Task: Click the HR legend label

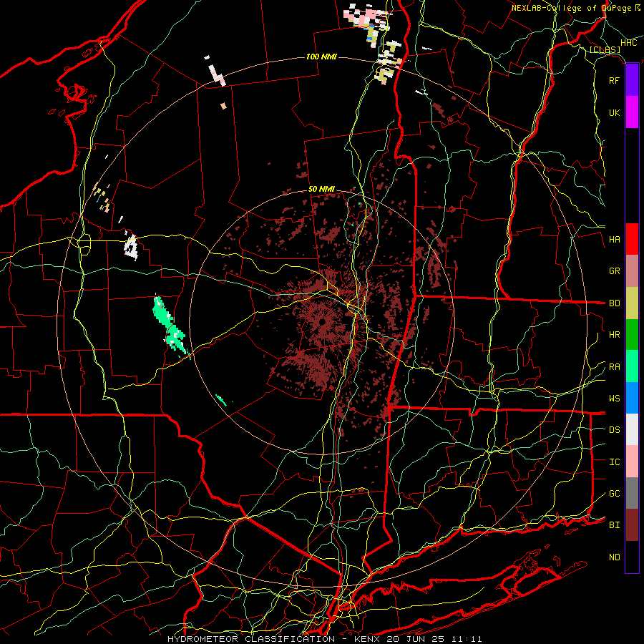Action: point(614,335)
